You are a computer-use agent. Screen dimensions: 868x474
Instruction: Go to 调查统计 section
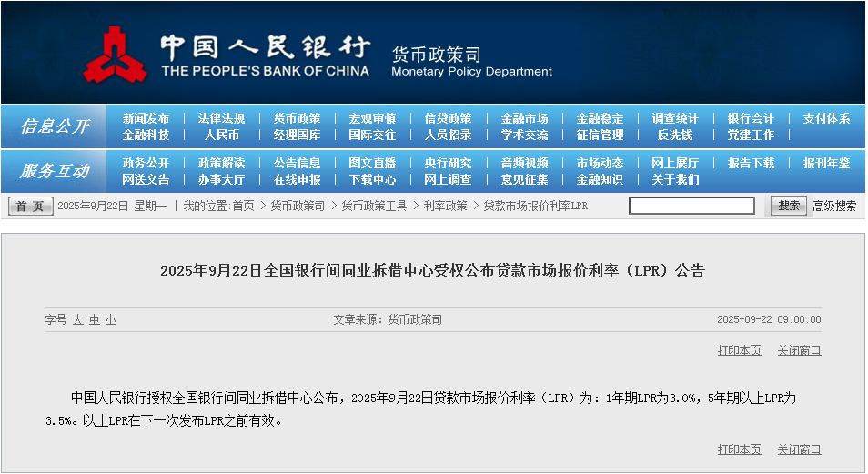pos(675,118)
